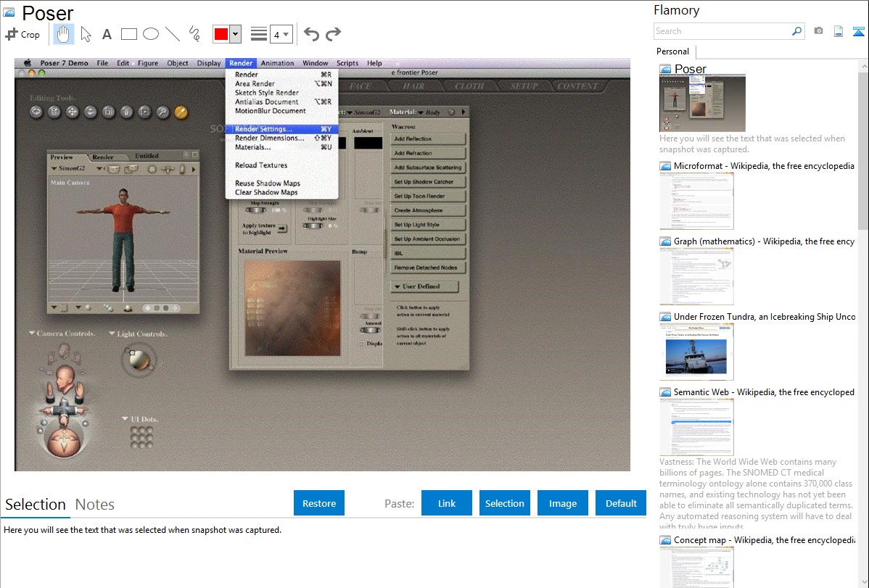Click the magnifier editing tool
Screen dimensions: 869x588
click(162, 112)
